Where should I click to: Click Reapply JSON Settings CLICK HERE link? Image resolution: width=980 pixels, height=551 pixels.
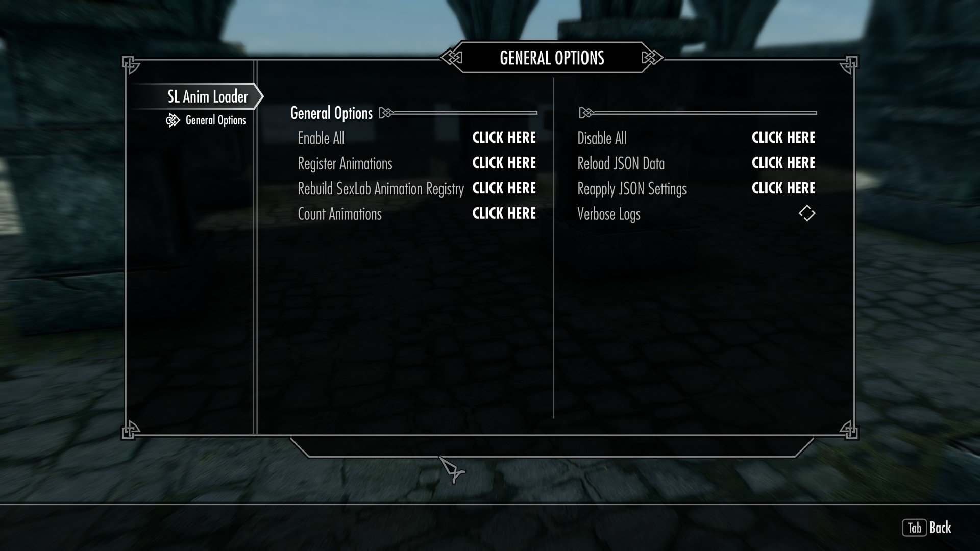coord(783,188)
